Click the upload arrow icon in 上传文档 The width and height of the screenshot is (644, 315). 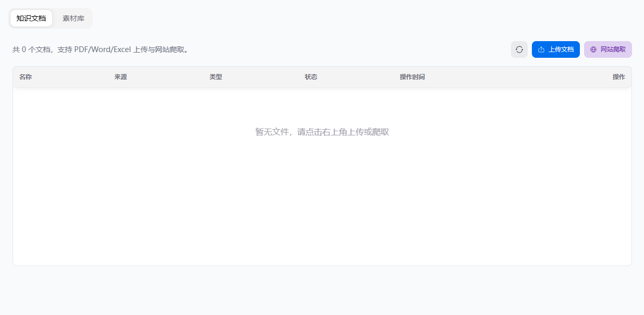click(541, 49)
